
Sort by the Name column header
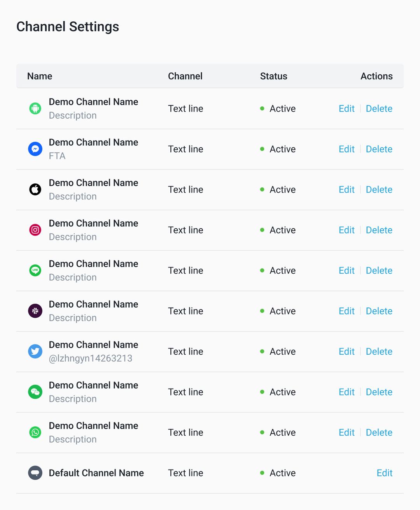point(39,76)
